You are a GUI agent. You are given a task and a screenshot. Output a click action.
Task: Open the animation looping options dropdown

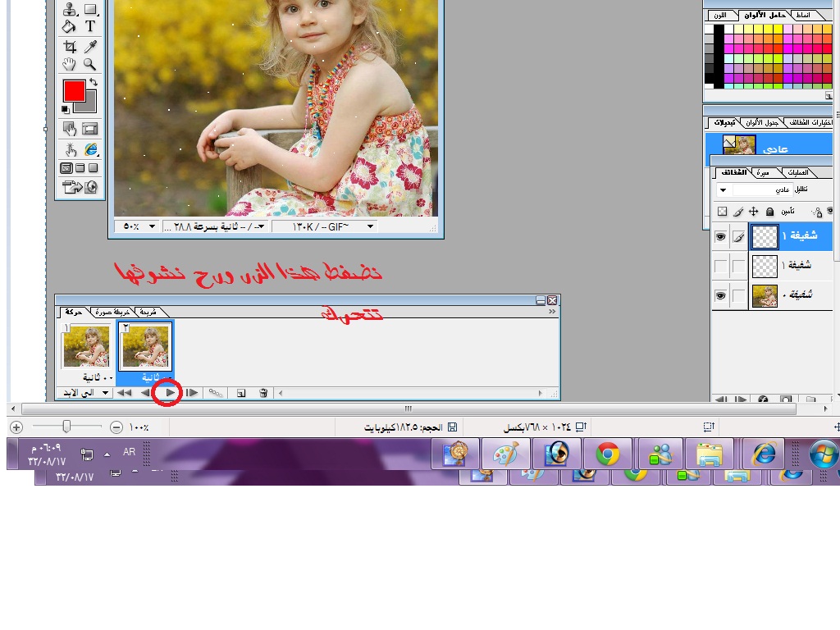[x=86, y=393]
